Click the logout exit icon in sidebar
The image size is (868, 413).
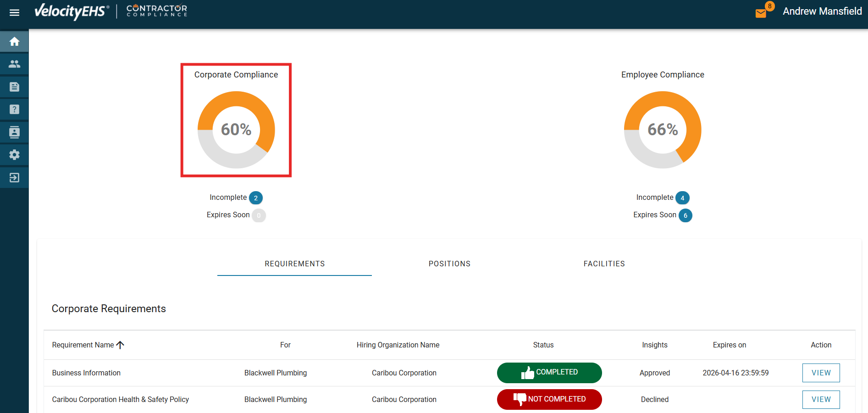[14, 178]
